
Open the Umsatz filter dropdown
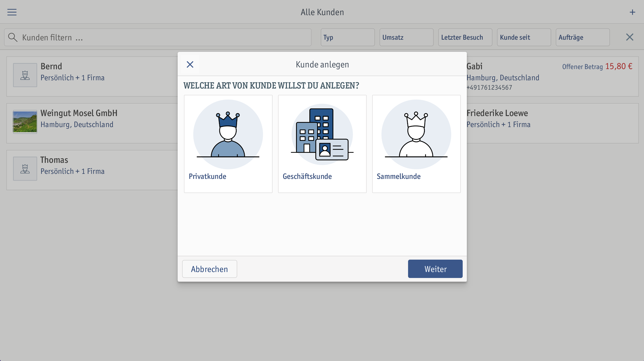(406, 37)
